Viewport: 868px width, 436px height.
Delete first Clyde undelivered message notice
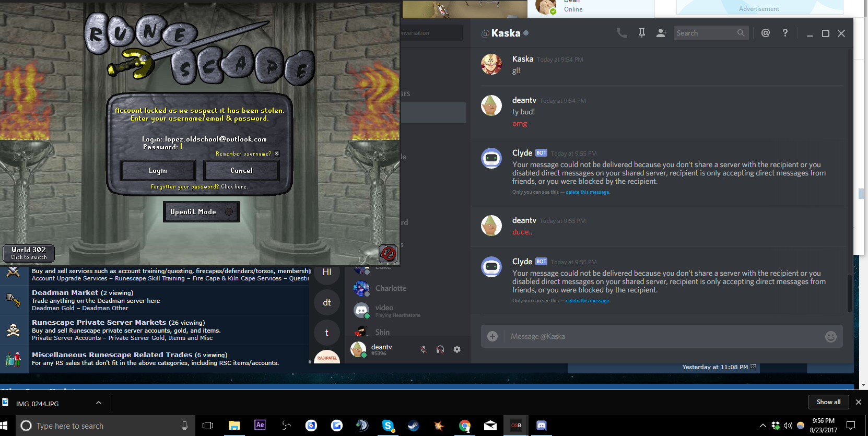(x=588, y=192)
